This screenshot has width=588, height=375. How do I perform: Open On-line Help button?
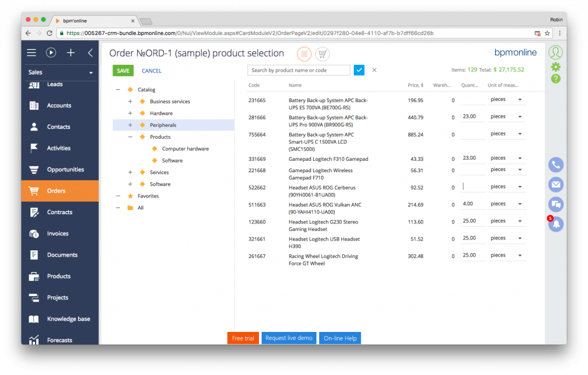(x=340, y=338)
